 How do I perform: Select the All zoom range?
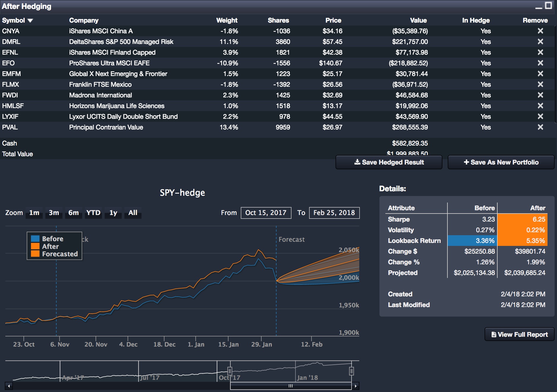click(x=132, y=213)
